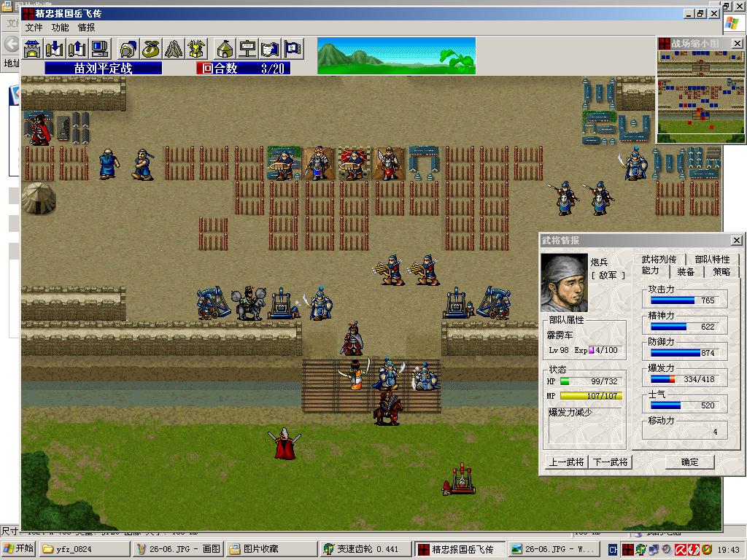Click the 上一武将 button
This screenshot has width=747, height=560.
566,462
